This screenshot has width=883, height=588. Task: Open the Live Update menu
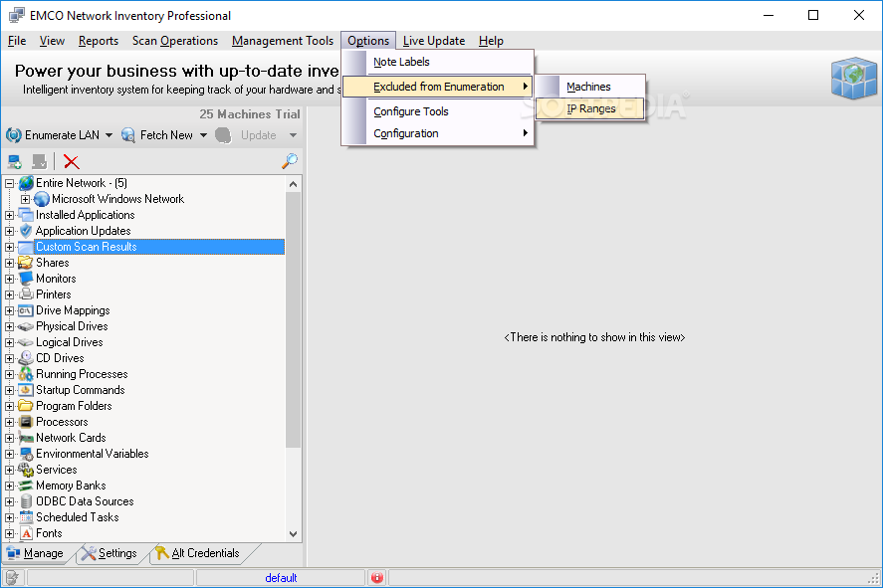coord(434,41)
